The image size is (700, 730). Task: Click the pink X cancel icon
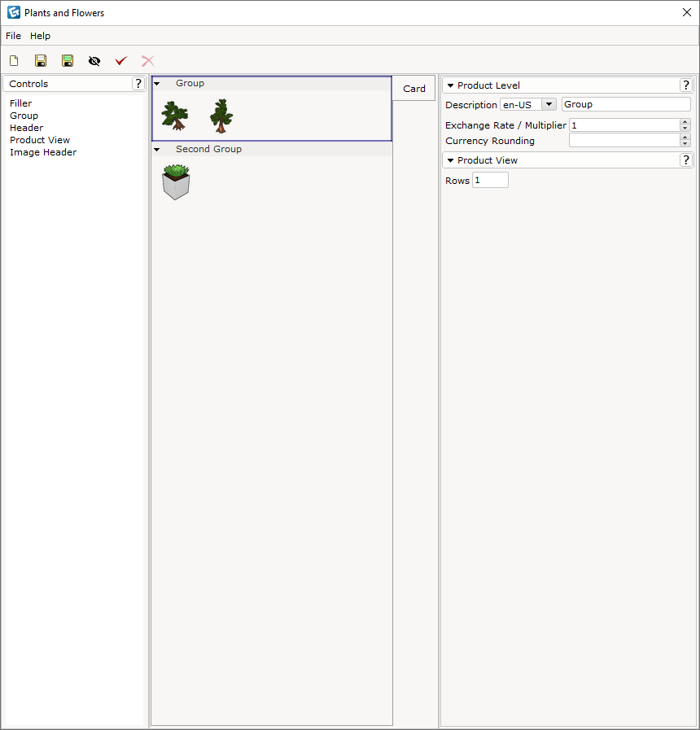148,61
